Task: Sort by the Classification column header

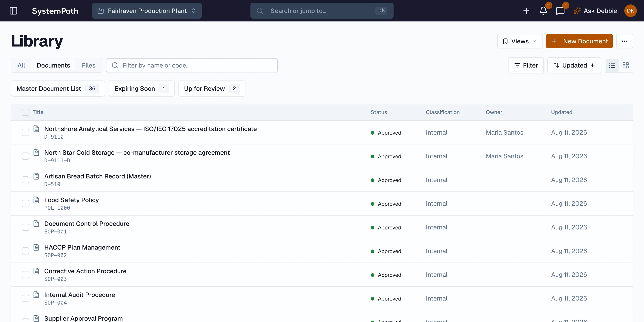Action: [443, 112]
